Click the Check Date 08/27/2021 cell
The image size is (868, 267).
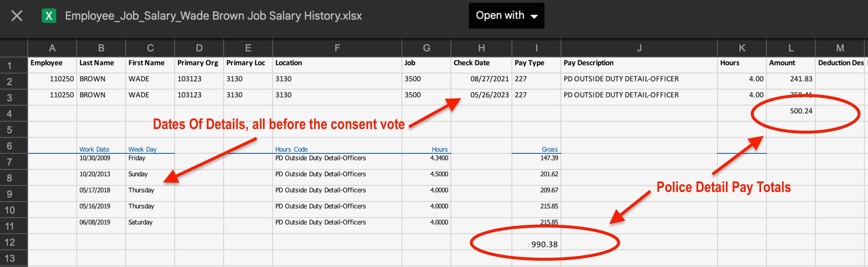pos(489,79)
